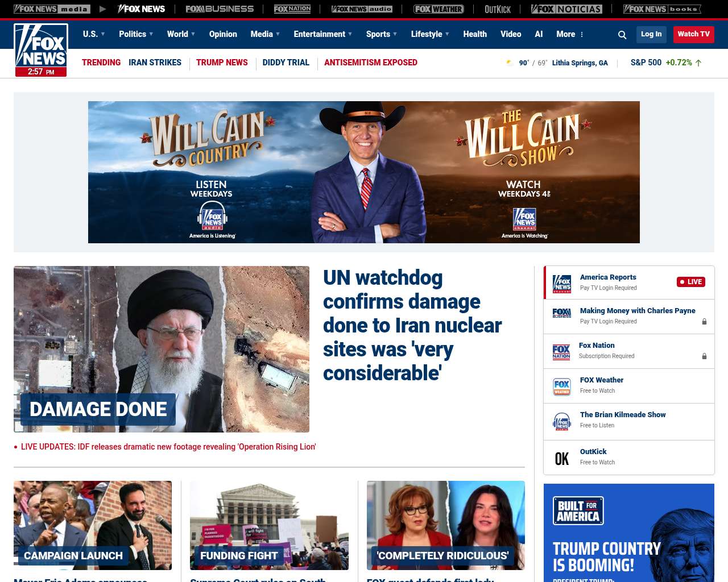Open FOX Weather free to watch link
728x582 pixels.
pyautogui.click(x=602, y=380)
